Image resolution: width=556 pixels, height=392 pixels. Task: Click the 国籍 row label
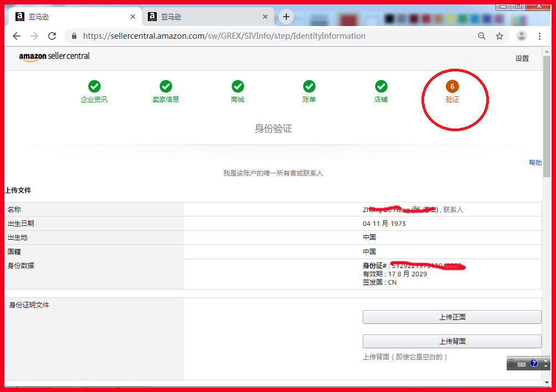click(x=14, y=252)
